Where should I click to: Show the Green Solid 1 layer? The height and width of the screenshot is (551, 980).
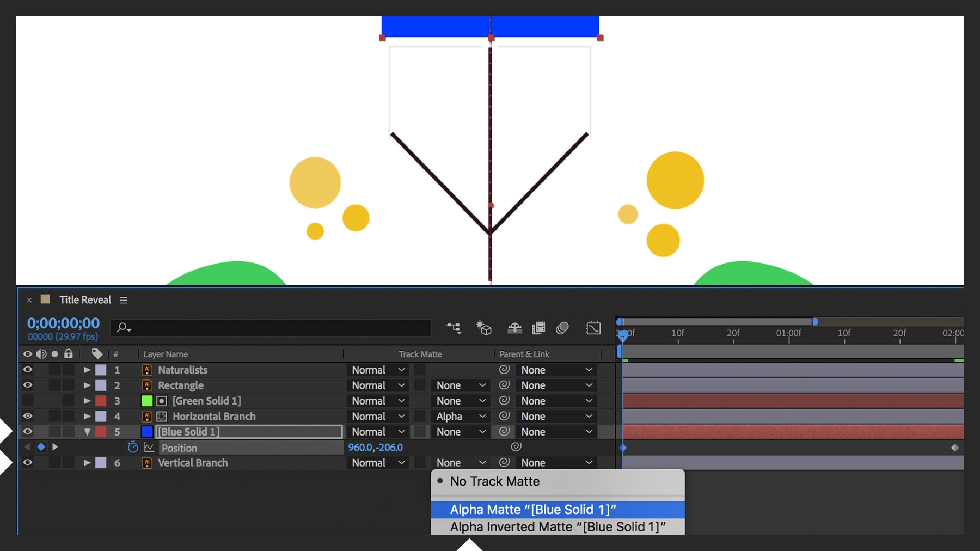(x=28, y=401)
